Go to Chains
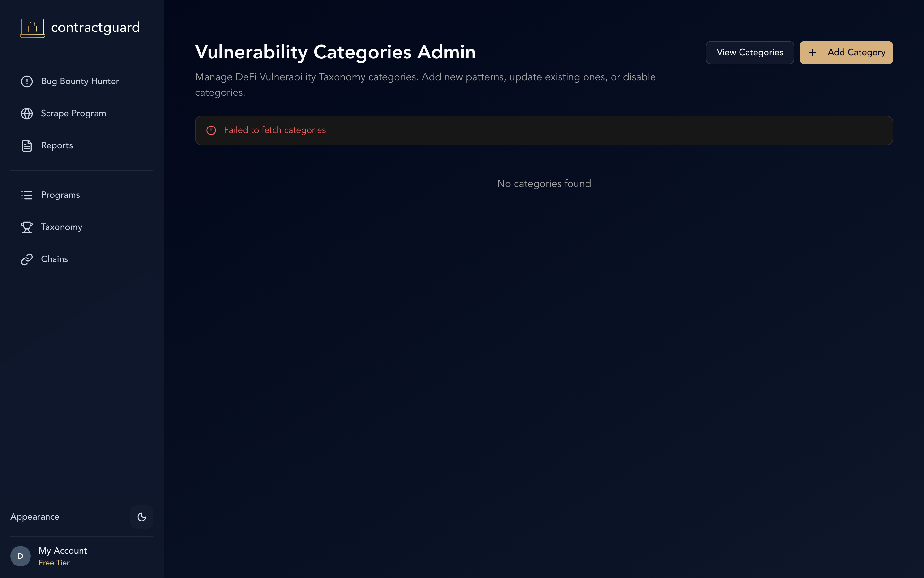Image resolution: width=924 pixels, height=578 pixels. click(82, 259)
